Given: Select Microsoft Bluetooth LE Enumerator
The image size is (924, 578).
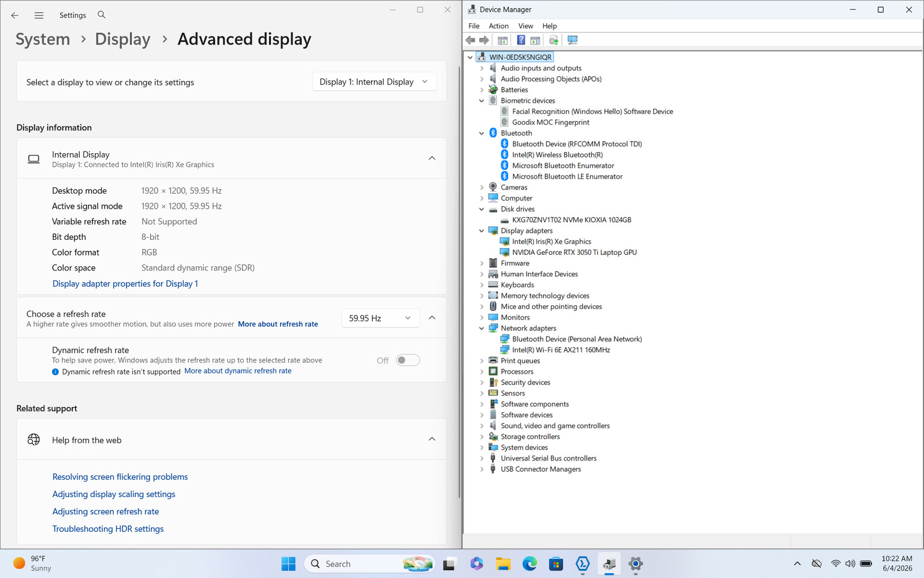Looking at the screenshot, I should click(x=567, y=176).
